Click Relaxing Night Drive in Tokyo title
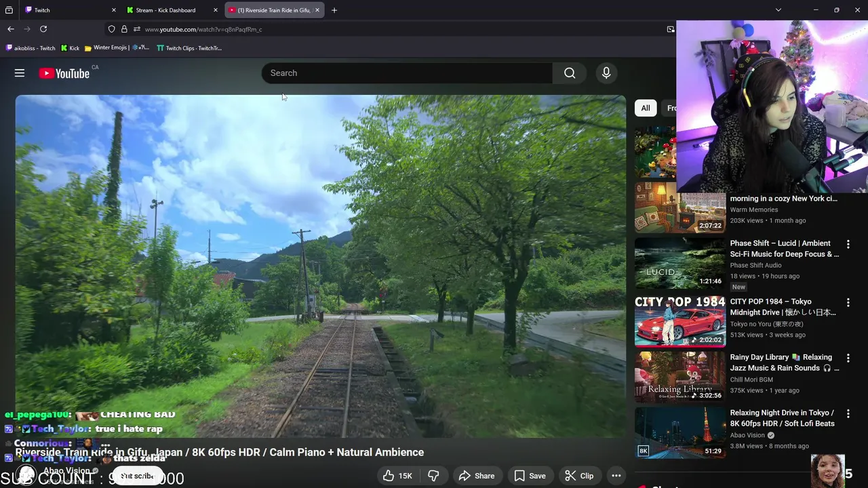Image resolution: width=868 pixels, height=488 pixels. 783,418
